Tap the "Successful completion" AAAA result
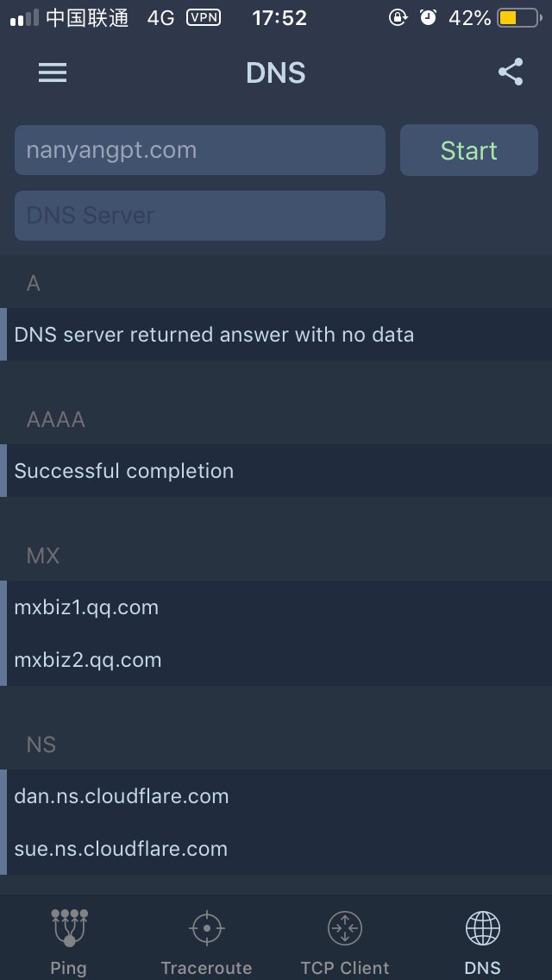 (124, 471)
